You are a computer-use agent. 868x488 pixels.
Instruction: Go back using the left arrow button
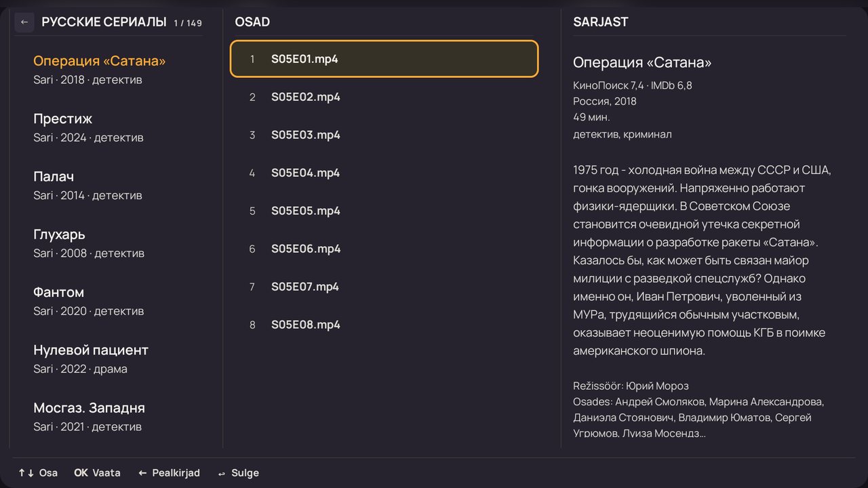coord(24,22)
